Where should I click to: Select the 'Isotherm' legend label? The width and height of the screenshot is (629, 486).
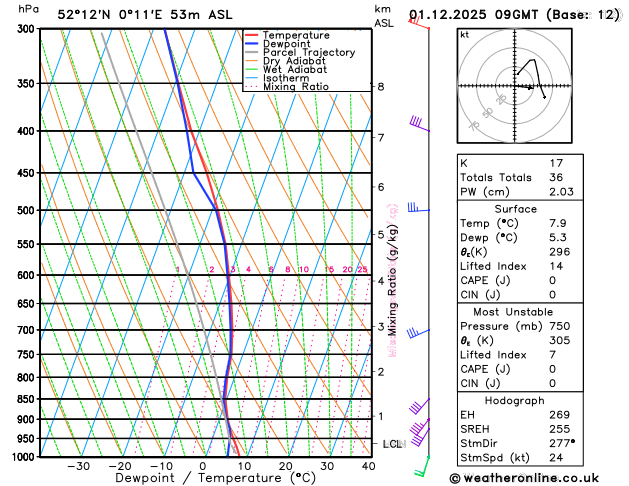point(286,78)
